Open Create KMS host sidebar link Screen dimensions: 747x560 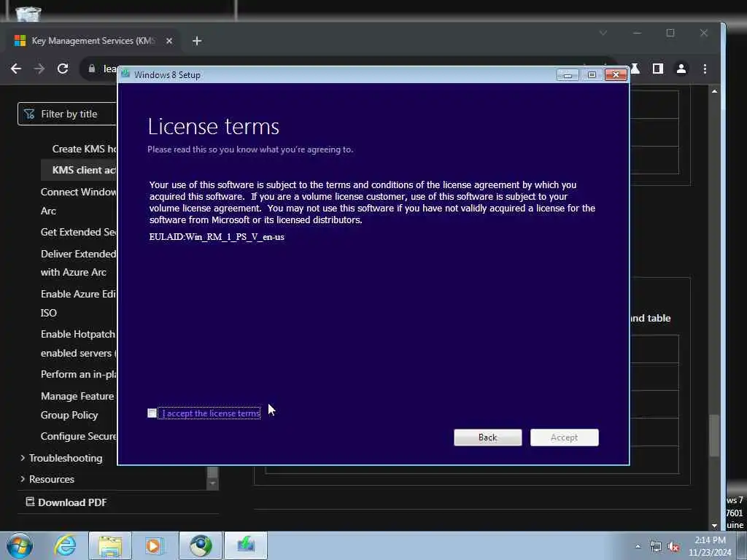(85, 149)
